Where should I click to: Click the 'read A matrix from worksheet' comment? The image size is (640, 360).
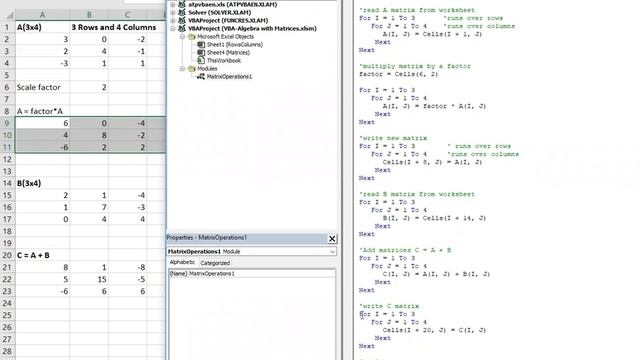tap(417, 10)
